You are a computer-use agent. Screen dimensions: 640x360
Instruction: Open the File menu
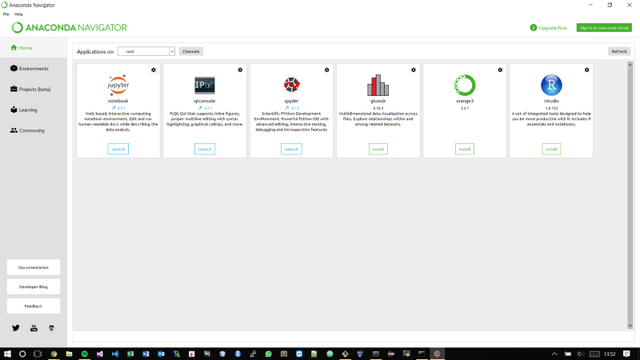coord(6,14)
